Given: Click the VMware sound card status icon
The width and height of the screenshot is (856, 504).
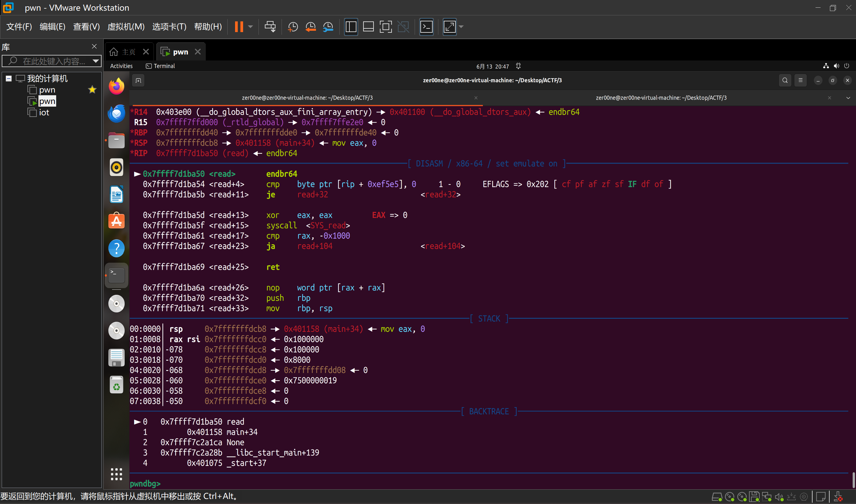Looking at the screenshot, I should click(779, 497).
